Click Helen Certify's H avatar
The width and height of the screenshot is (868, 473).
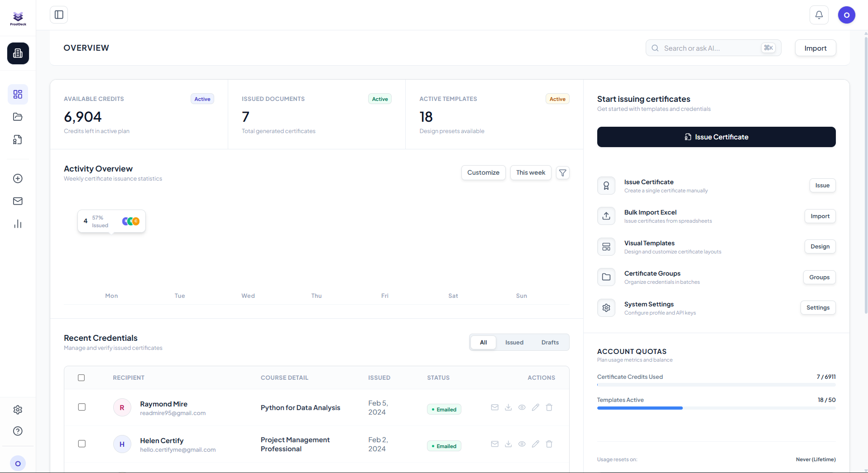122,444
